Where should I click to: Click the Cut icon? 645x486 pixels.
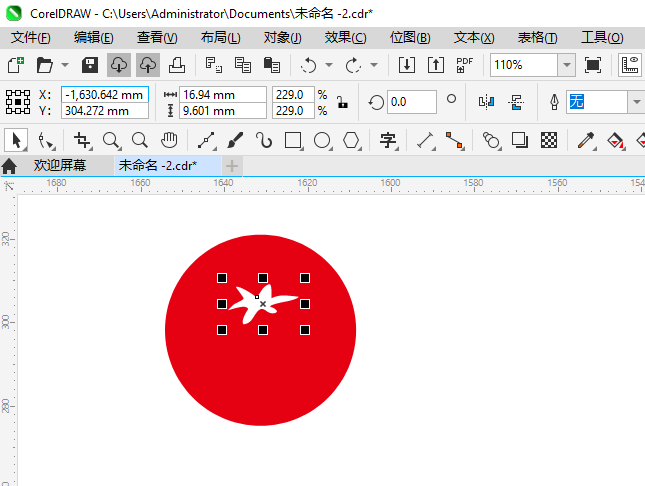[x=213, y=65]
